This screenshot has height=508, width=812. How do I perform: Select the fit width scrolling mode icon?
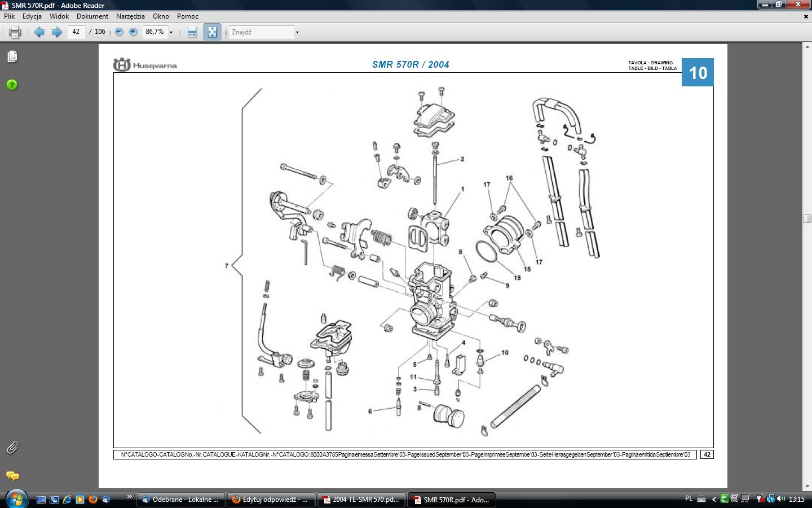point(192,32)
